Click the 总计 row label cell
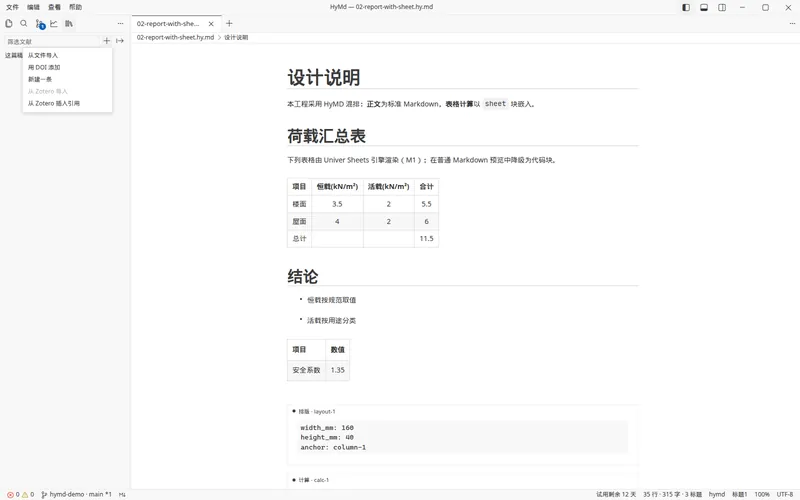The image size is (800, 500). point(299,238)
